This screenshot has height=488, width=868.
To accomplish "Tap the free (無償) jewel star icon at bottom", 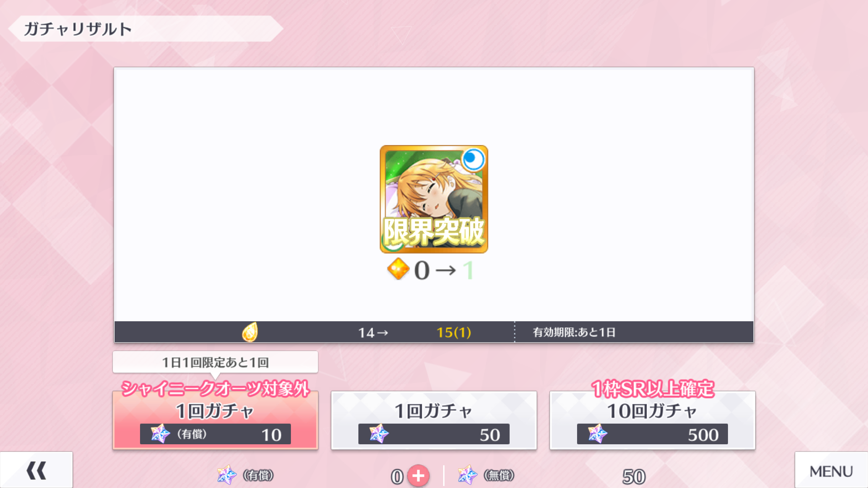I will pos(468,474).
